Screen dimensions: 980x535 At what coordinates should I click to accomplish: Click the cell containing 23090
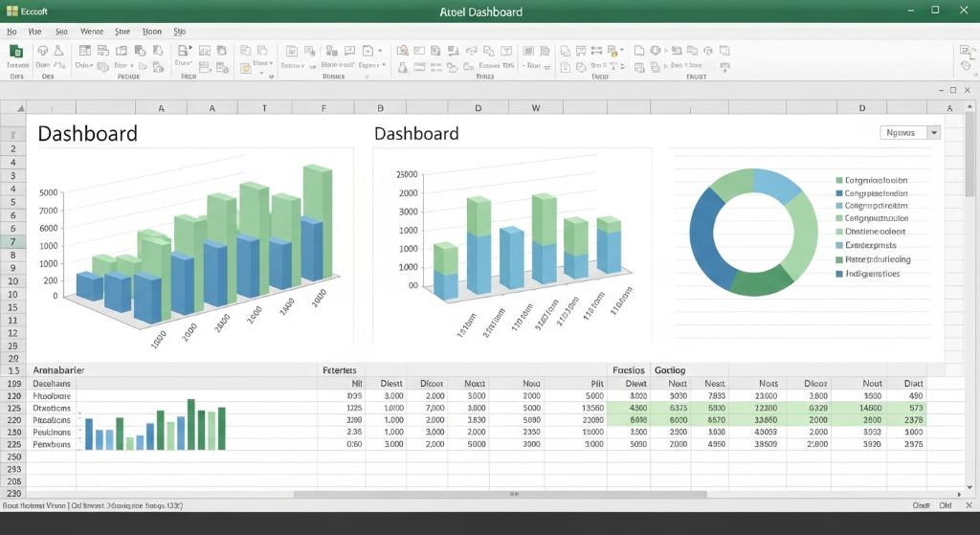tap(575, 420)
